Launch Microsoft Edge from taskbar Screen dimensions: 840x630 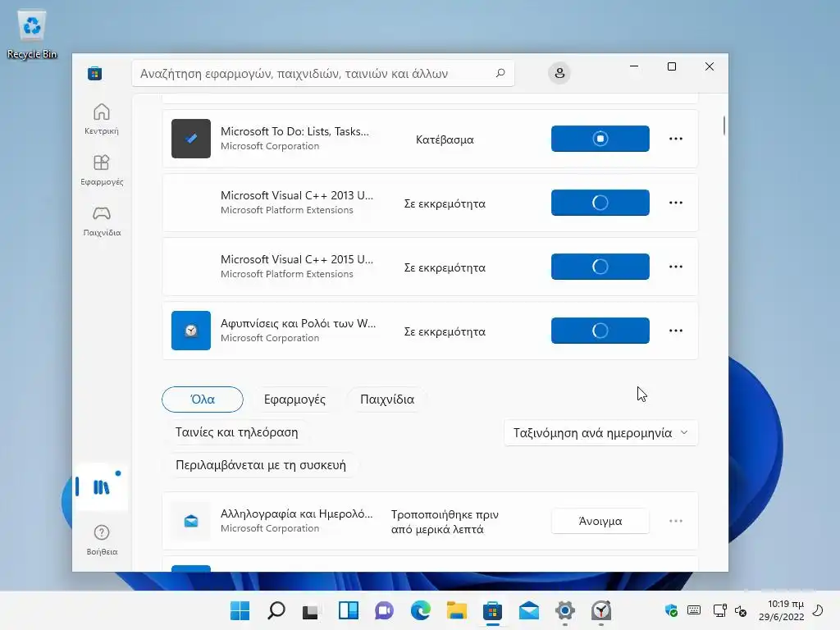[x=421, y=610]
